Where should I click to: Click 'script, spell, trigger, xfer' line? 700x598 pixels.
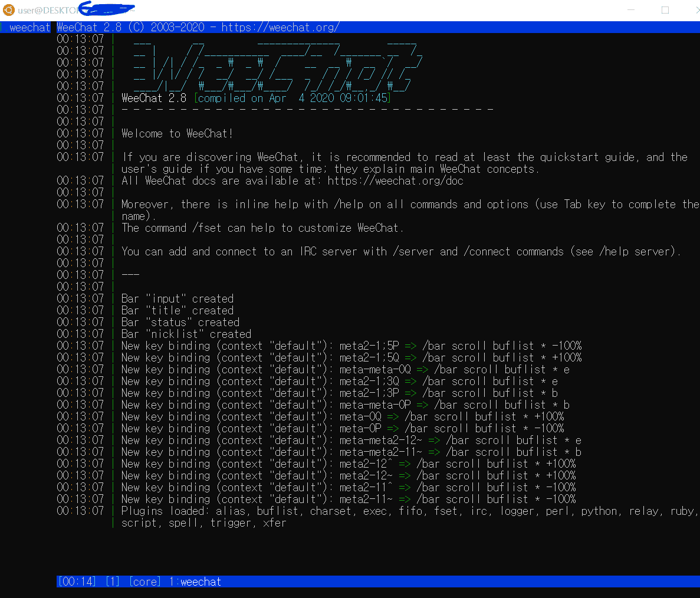[204, 523]
